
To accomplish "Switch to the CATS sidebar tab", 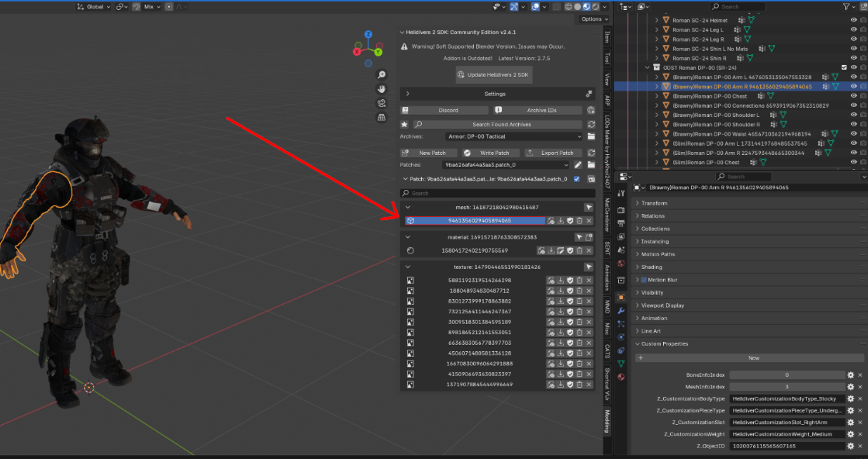I will (x=607, y=351).
